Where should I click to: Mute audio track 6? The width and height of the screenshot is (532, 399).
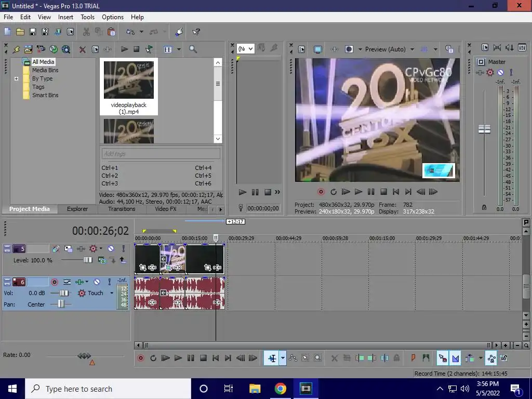coord(97,282)
